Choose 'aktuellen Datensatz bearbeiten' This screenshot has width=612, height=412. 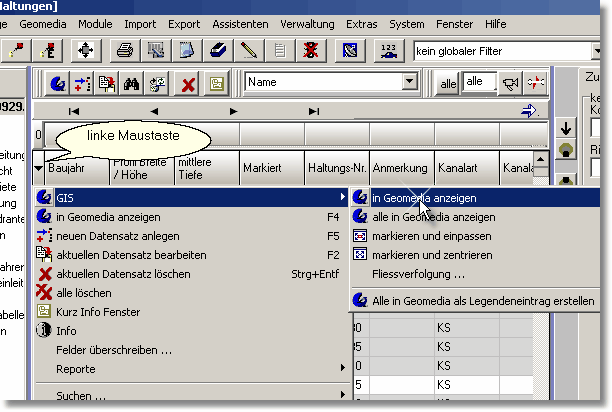(x=191, y=255)
